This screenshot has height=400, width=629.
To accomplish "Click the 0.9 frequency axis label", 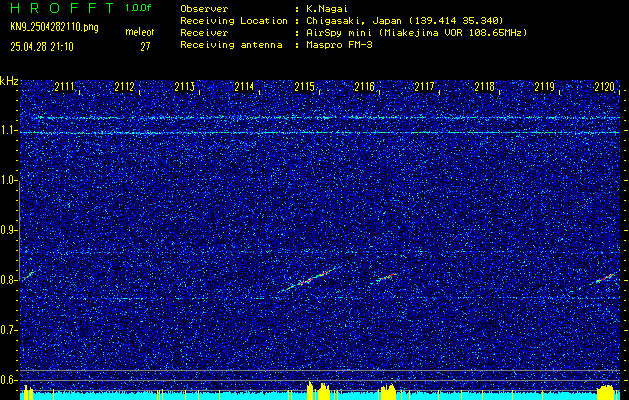I will [8, 230].
